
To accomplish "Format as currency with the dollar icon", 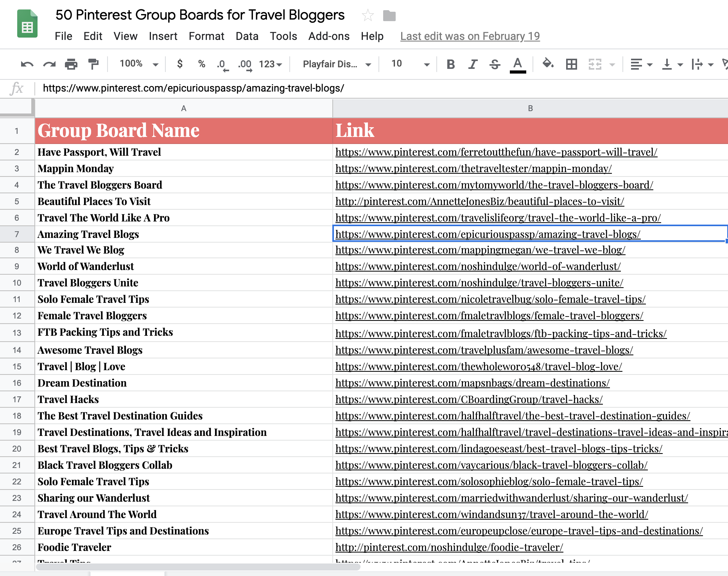I will (180, 64).
